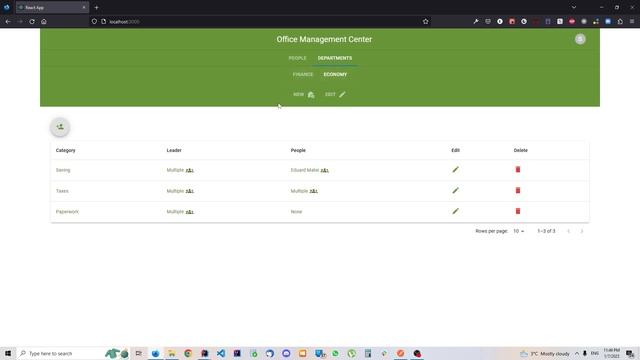This screenshot has height=360, width=640.
Task: Click the EDIT department button
Action: click(335, 95)
